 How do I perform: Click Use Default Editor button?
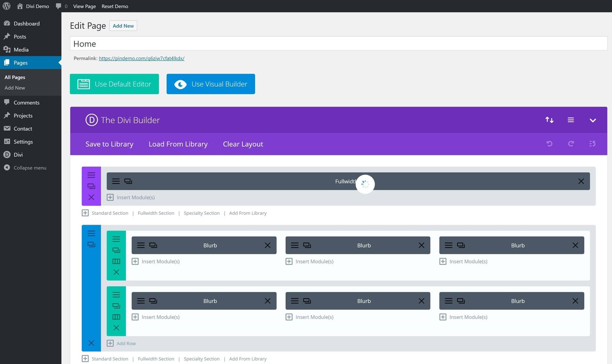[x=114, y=84]
